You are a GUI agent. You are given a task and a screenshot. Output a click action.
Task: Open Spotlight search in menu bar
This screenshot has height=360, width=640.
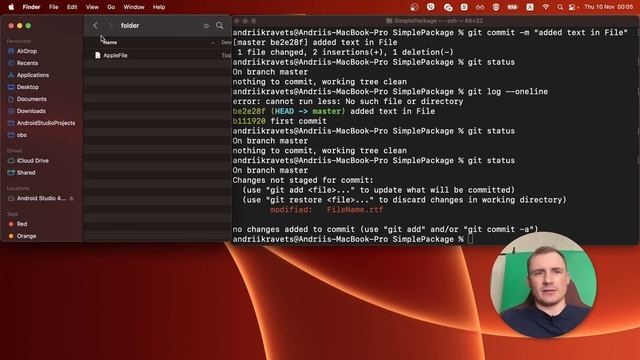click(560, 7)
